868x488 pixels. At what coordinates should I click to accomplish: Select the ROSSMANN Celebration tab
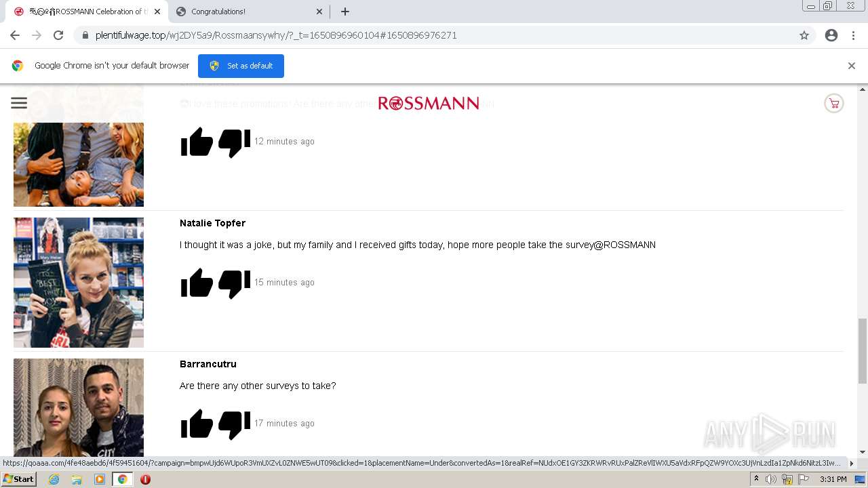tap(86, 12)
